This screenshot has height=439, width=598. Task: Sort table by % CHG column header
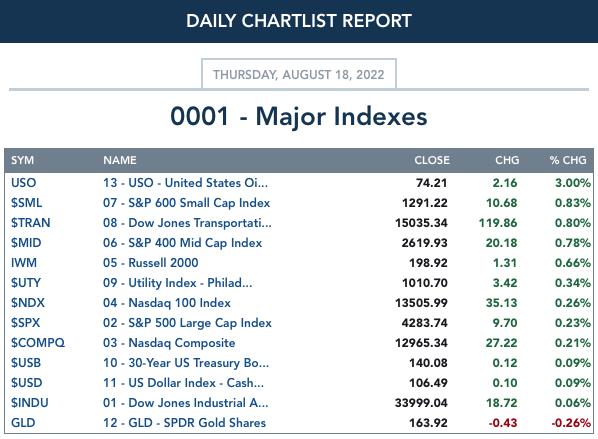click(x=568, y=160)
